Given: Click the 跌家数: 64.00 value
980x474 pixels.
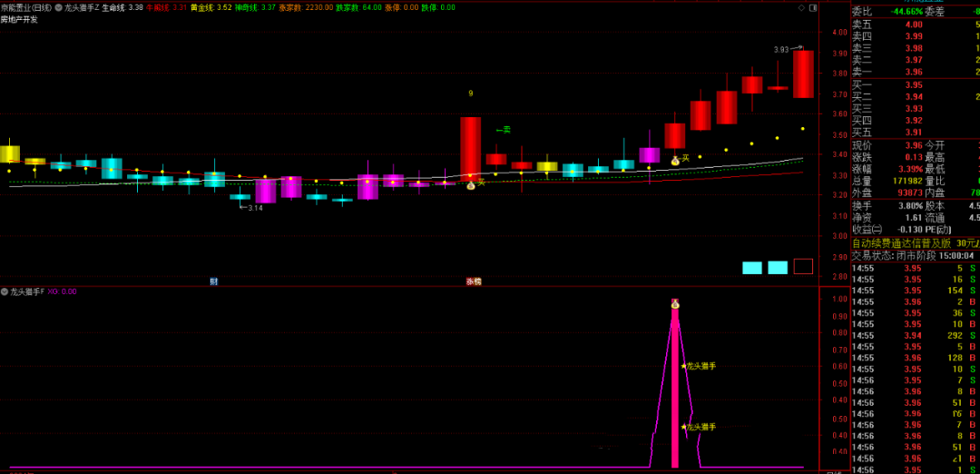Looking at the screenshot, I should coord(358,7).
